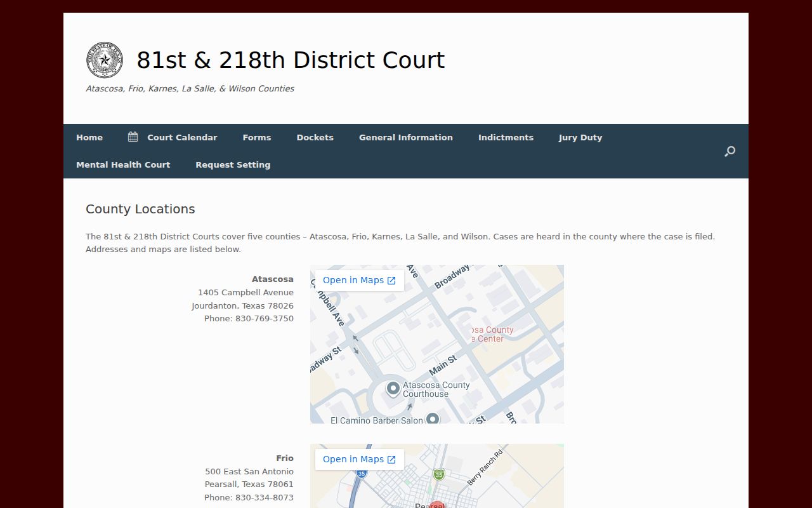The width and height of the screenshot is (812, 508).
Task: Click the external-link icon in Frio Open in Maps
Action: 391,460
